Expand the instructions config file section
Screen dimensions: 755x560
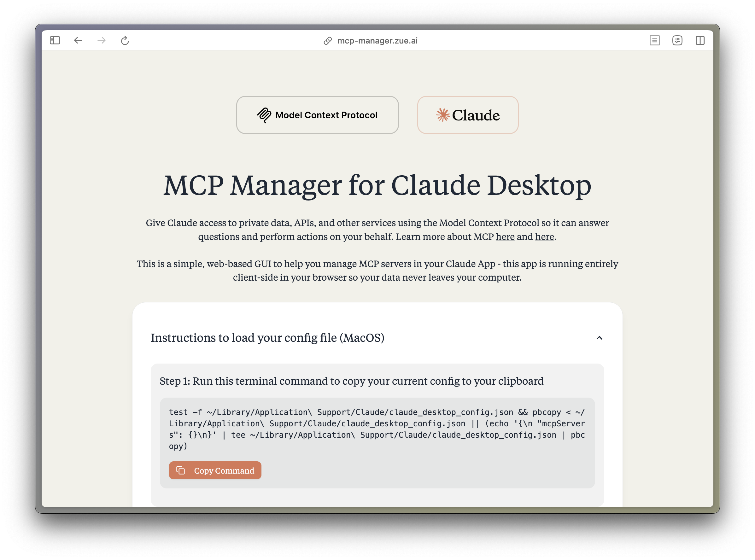coord(599,338)
